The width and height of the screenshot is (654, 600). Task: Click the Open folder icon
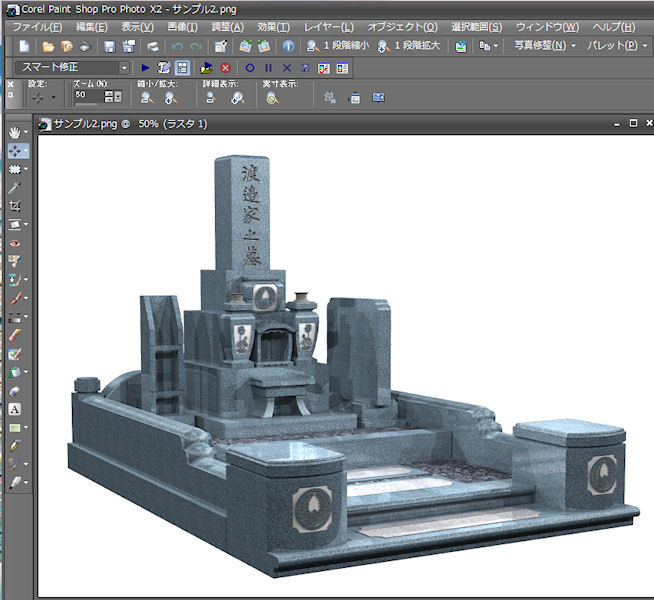tap(48, 46)
